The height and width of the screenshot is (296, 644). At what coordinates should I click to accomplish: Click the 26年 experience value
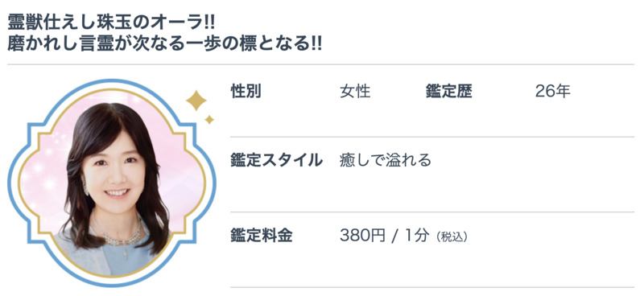[553, 92]
